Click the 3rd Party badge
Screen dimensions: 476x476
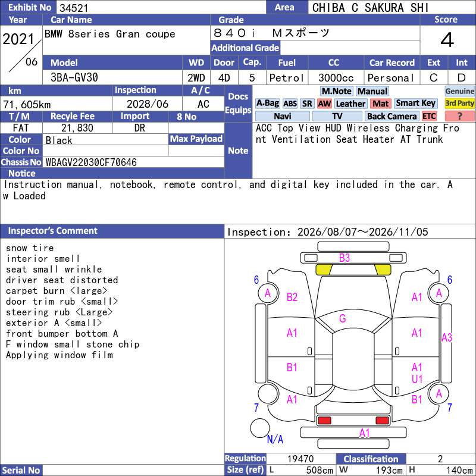pos(459,104)
